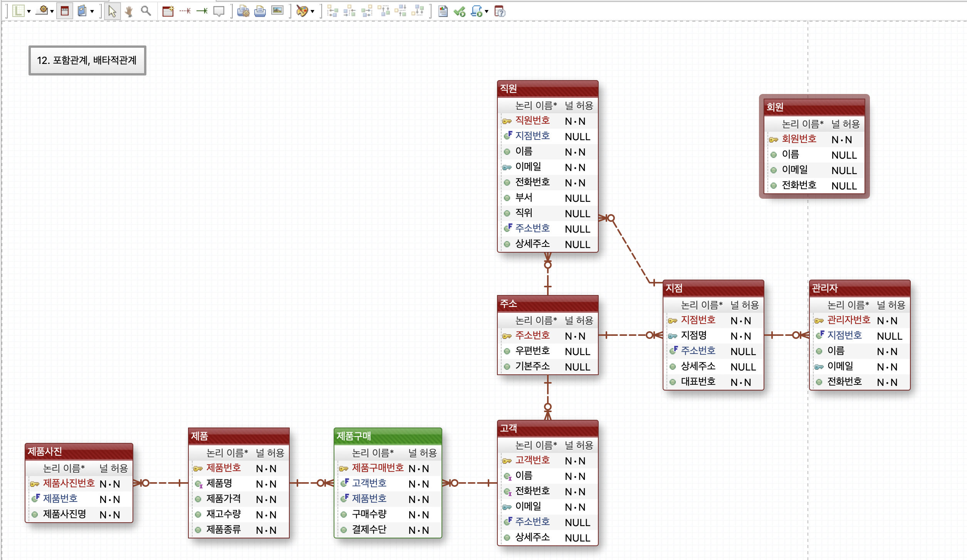Select the arrow pointer tool
This screenshot has width=967, height=560.
click(x=112, y=11)
